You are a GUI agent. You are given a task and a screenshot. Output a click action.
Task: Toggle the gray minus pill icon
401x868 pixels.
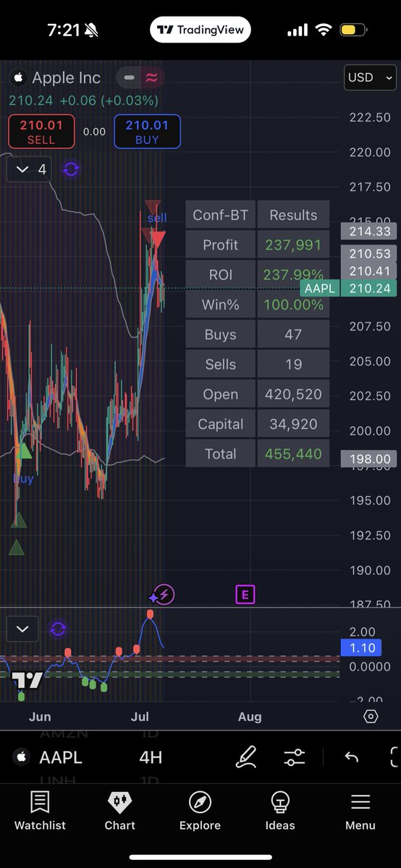coord(129,77)
